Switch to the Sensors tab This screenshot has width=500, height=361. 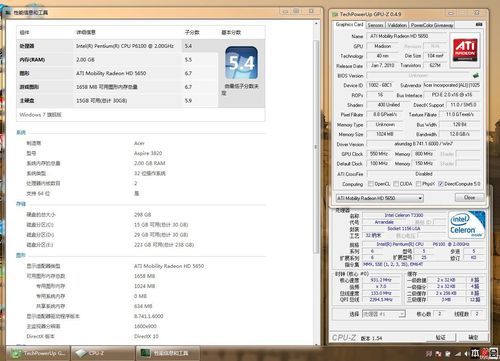(375, 25)
